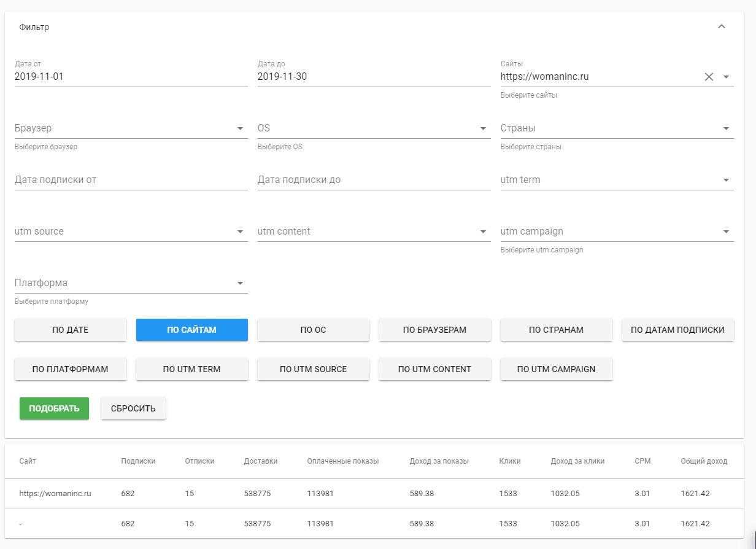Expand the Страны dropdown
This screenshot has width=756, height=549.
[x=726, y=128]
